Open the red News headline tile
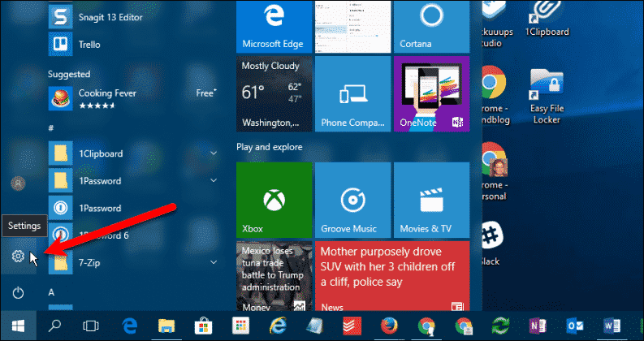The width and height of the screenshot is (644, 341). [392, 276]
